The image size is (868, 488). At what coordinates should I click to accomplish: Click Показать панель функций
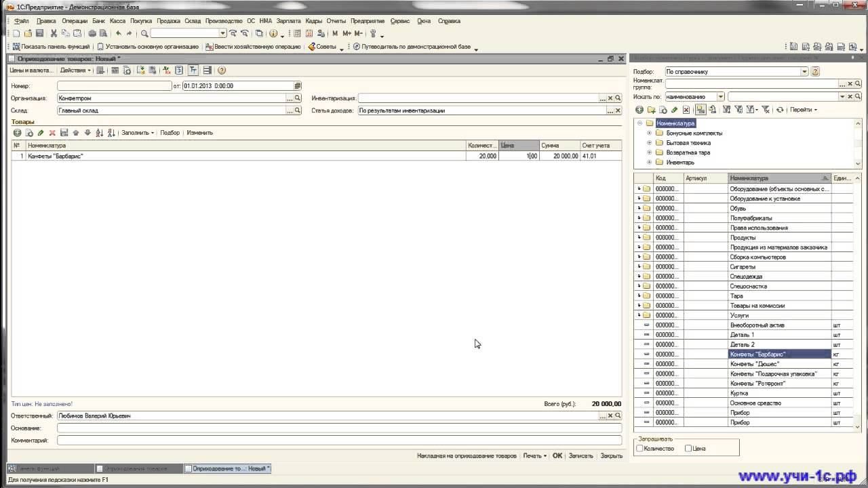tap(51, 47)
